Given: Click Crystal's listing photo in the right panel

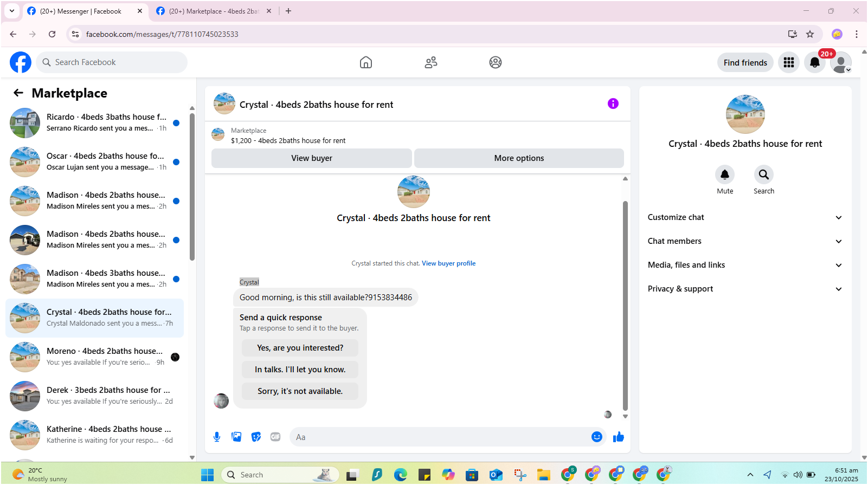Looking at the screenshot, I should point(745,114).
